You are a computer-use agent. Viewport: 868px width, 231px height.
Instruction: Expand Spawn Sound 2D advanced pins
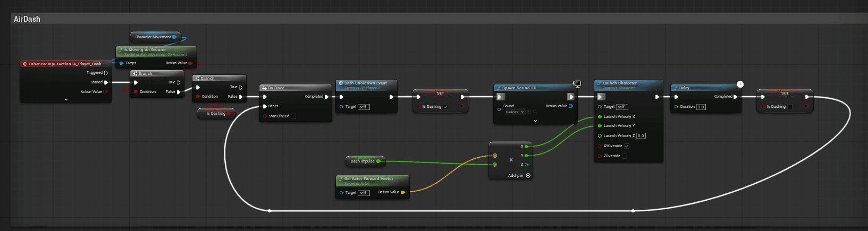tap(535, 121)
